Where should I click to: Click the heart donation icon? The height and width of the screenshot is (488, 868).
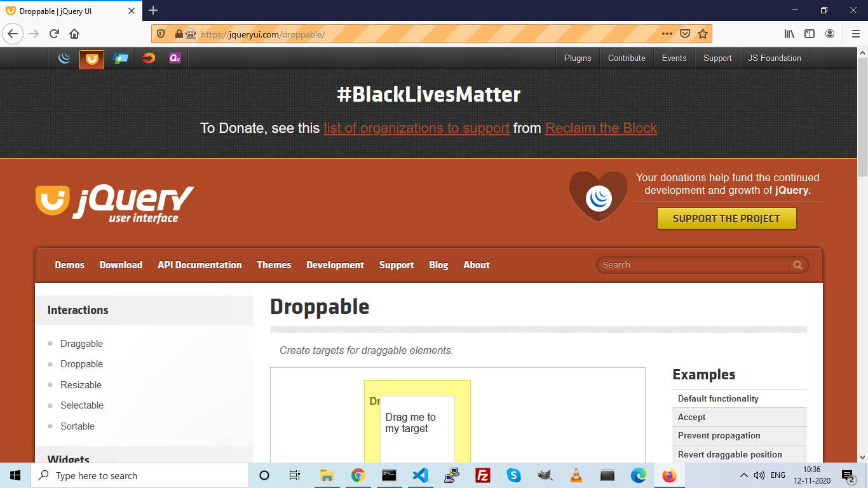point(598,196)
